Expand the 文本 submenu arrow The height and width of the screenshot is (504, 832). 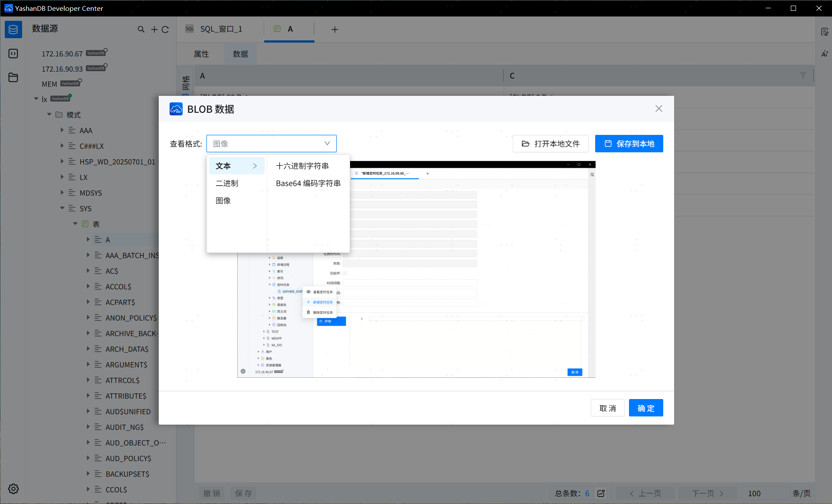click(255, 165)
